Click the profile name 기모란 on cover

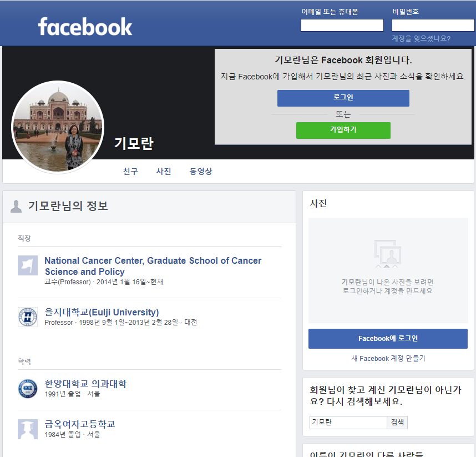[134, 143]
